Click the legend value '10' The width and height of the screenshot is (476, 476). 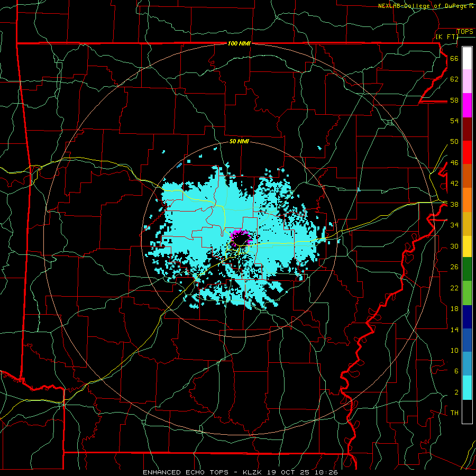[x=454, y=350]
